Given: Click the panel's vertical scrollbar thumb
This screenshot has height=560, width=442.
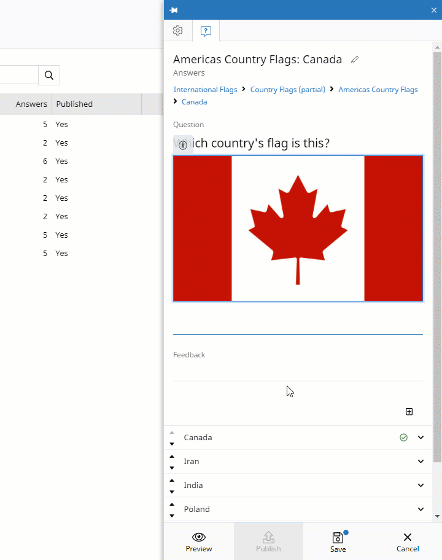Looking at the screenshot, I should tap(437, 256).
